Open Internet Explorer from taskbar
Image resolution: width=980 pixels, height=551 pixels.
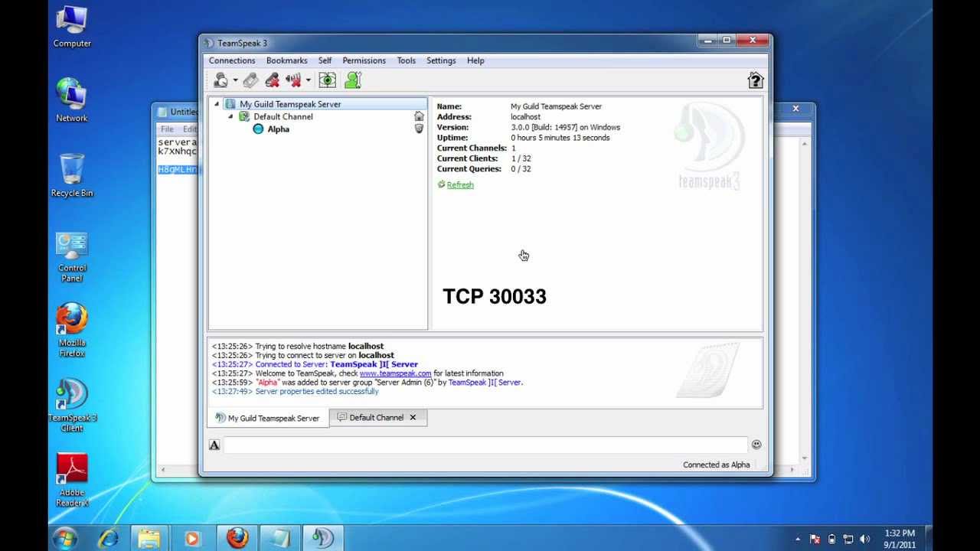(108, 538)
